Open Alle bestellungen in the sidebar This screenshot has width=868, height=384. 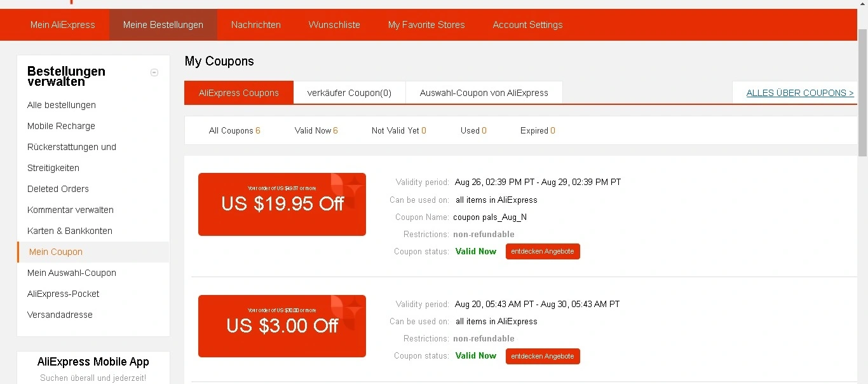pyautogui.click(x=62, y=105)
